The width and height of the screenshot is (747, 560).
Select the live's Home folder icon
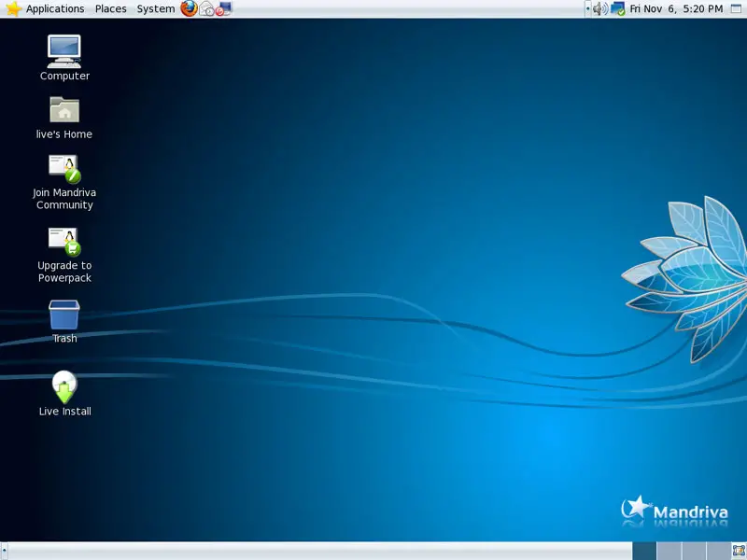coord(64,110)
